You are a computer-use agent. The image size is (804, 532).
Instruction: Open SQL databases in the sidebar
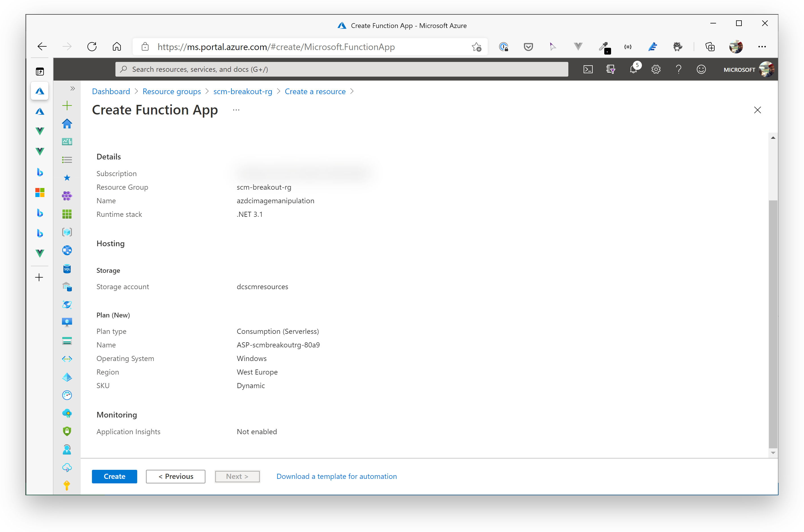[x=67, y=269]
